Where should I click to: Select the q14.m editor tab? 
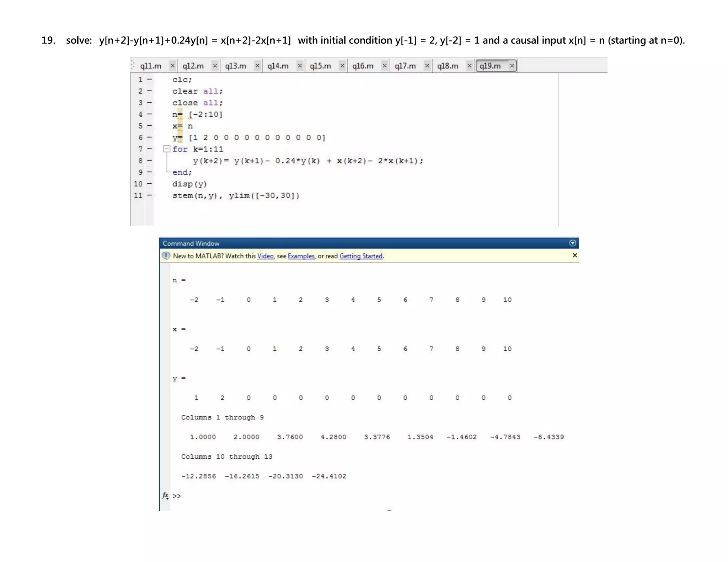tap(278, 66)
